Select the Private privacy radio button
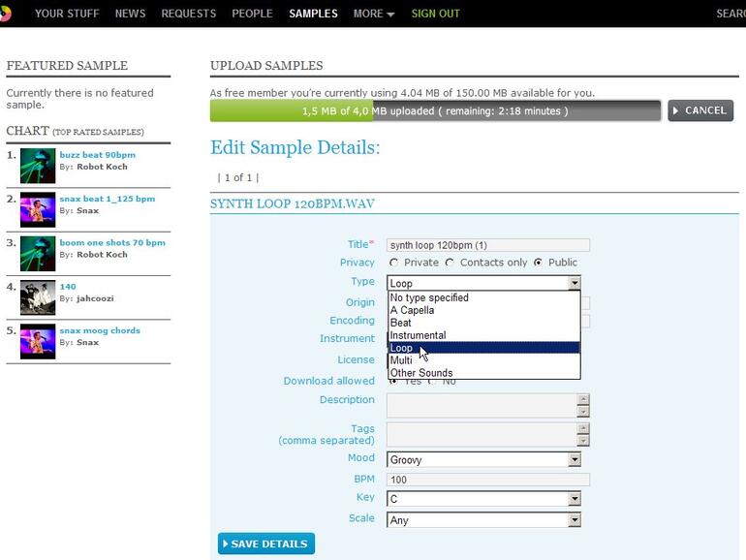 (x=393, y=263)
